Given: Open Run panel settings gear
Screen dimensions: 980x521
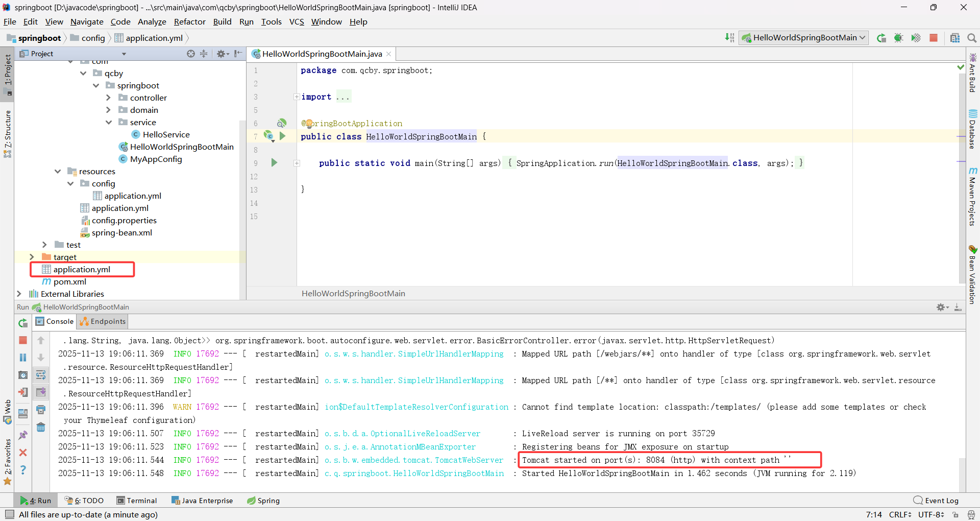Looking at the screenshot, I should 942,307.
